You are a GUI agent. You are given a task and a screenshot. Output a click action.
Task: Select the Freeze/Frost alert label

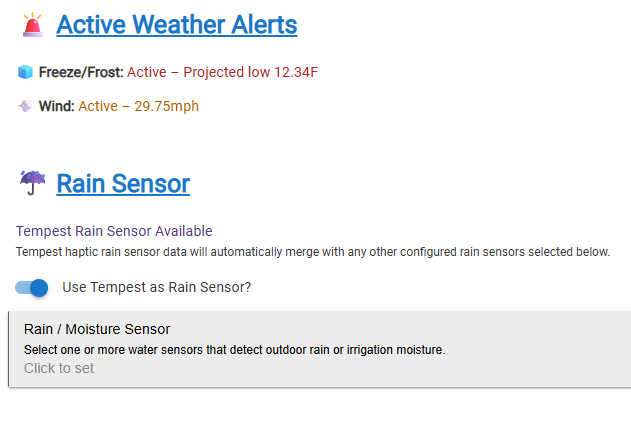(81, 72)
